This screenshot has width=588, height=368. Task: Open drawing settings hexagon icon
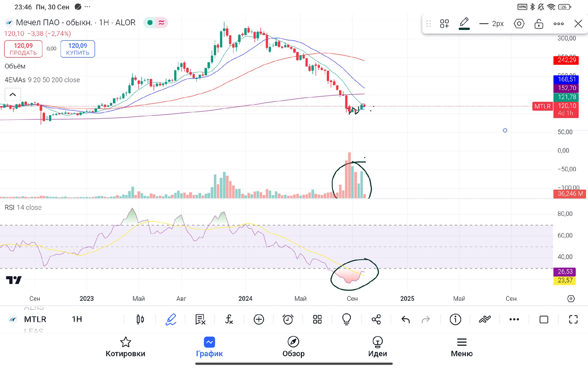(519, 24)
